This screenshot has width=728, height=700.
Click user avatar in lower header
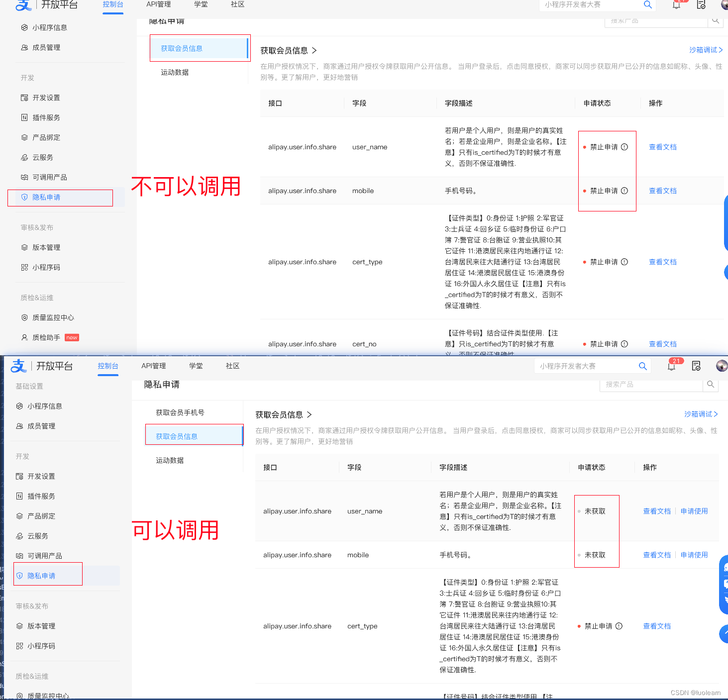click(722, 366)
